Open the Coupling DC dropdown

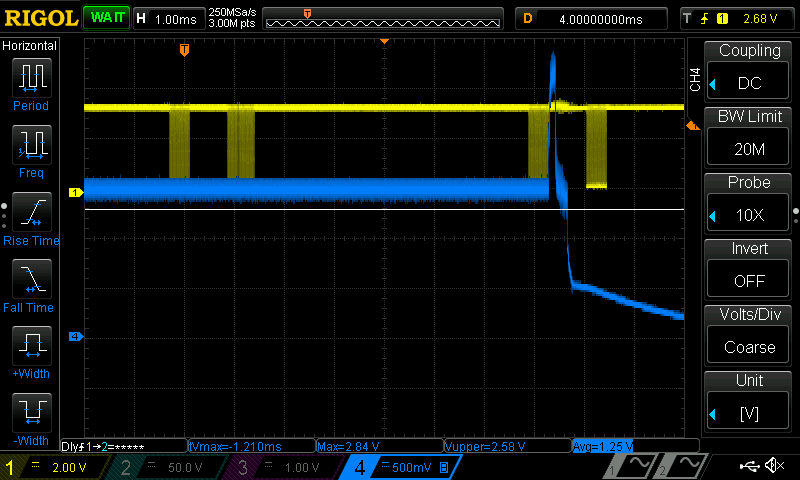tap(748, 72)
